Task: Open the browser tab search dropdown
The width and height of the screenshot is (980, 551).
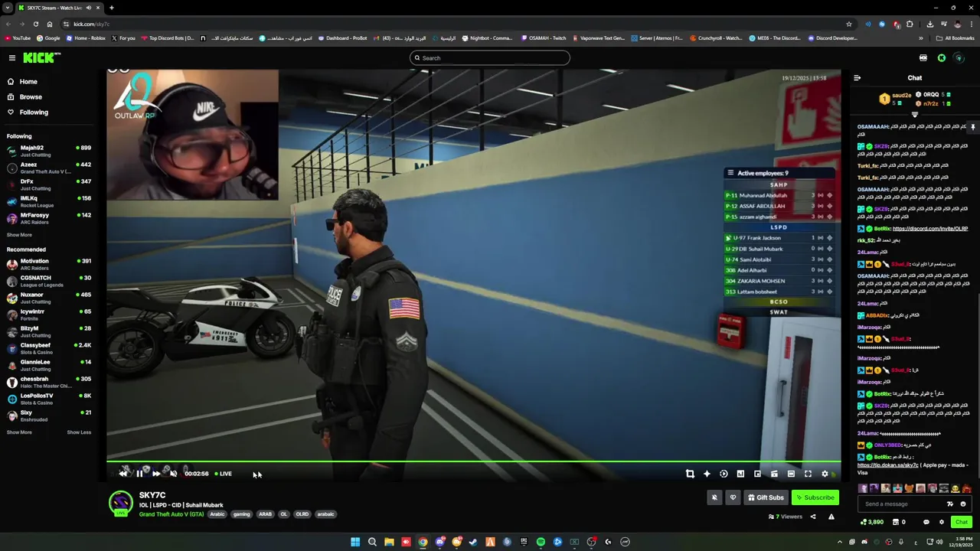Action: coord(8,8)
